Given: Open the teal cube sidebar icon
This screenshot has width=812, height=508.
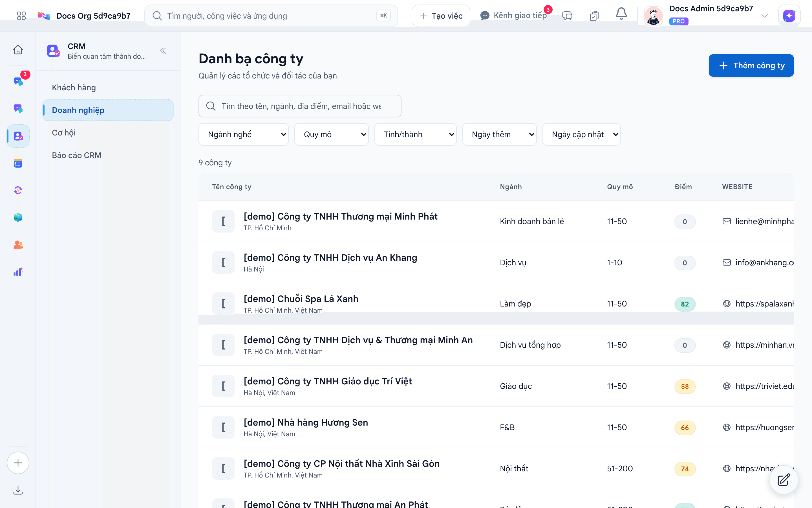Looking at the screenshot, I should click(18, 217).
